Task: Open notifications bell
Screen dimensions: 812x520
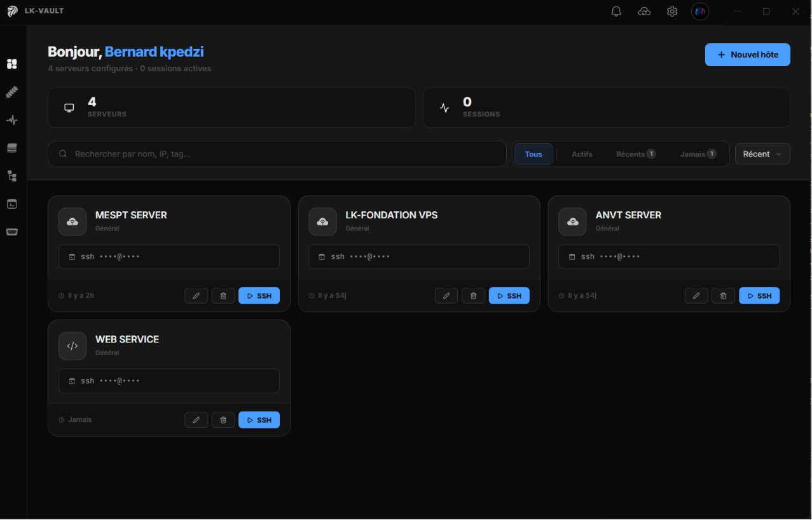Action: [x=616, y=11]
